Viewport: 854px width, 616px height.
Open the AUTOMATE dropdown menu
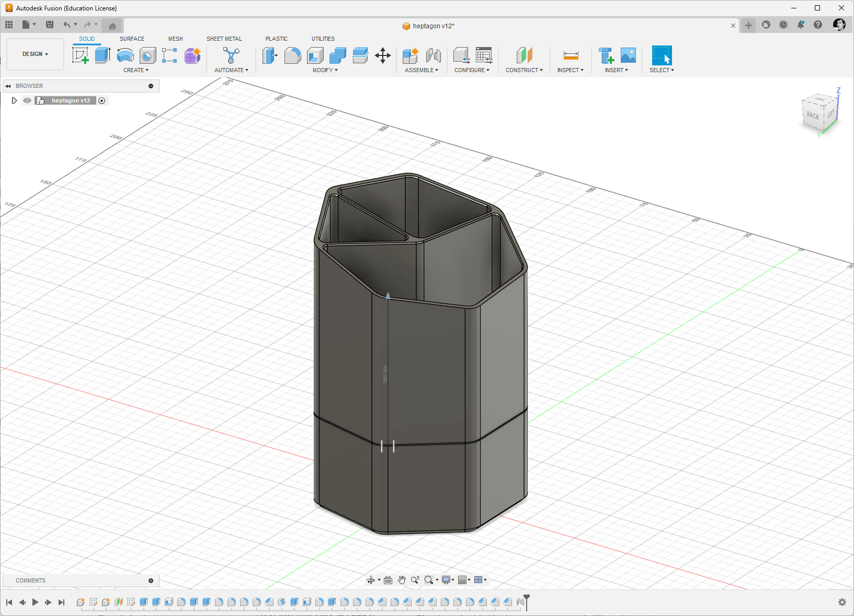tap(231, 70)
